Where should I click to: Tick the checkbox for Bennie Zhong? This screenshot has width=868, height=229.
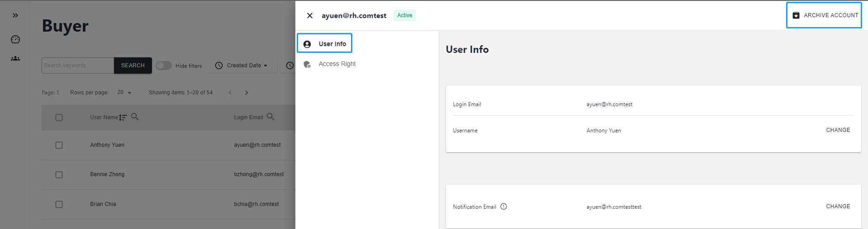point(59,174)
